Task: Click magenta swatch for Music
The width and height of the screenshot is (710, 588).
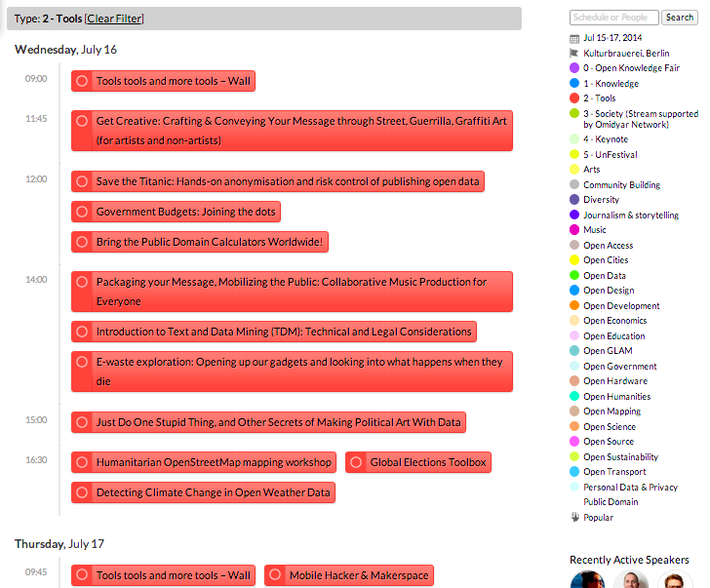Action: (574, 229)
